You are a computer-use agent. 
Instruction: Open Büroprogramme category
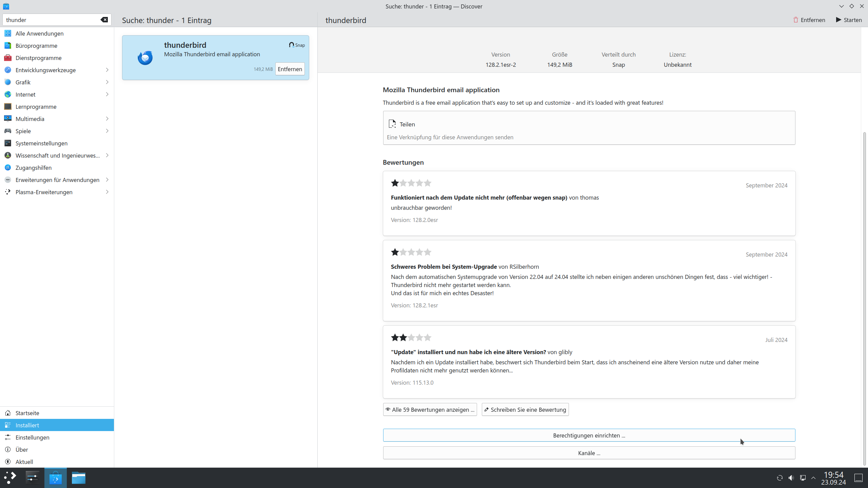pyautogui.click(x=36, y=46)
